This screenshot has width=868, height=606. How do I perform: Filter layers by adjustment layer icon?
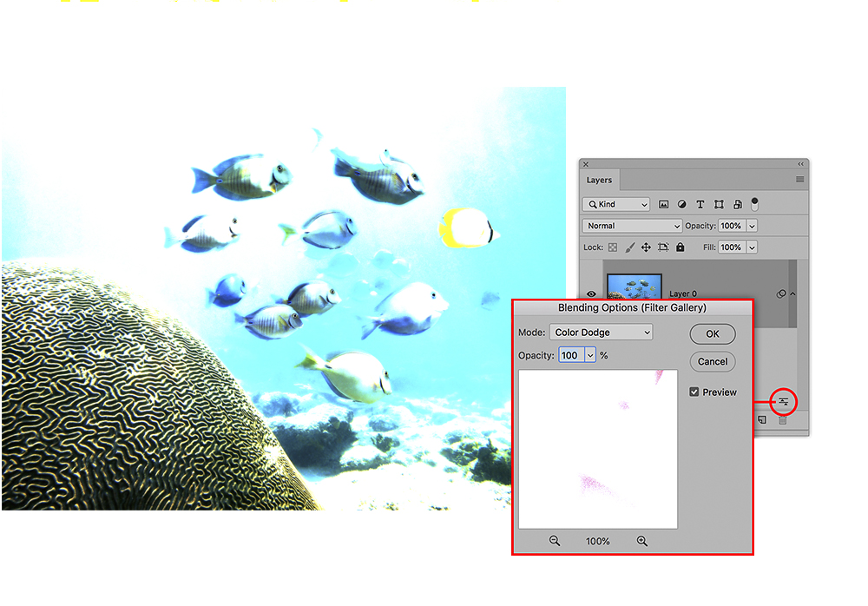pyautogui.click(x=682, y=204)
